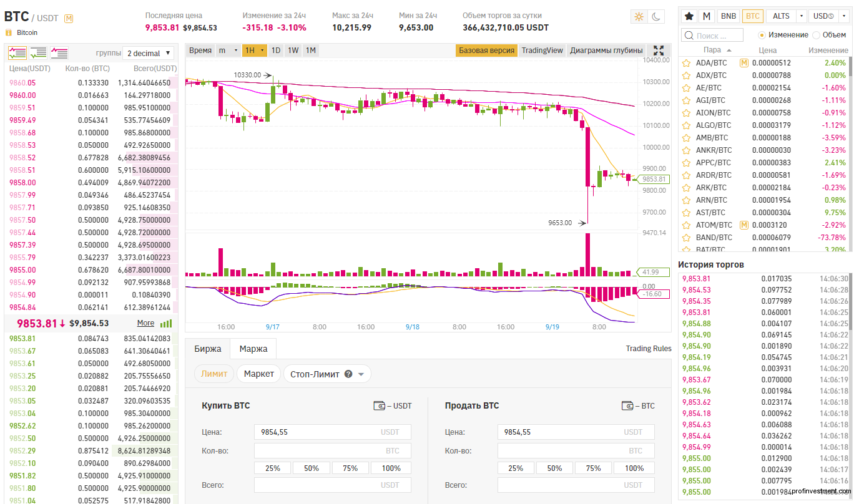The width and height of the screenshot is (854, 504).
Task: Favorite the ARK/BTC pair star
Action: 686,188
